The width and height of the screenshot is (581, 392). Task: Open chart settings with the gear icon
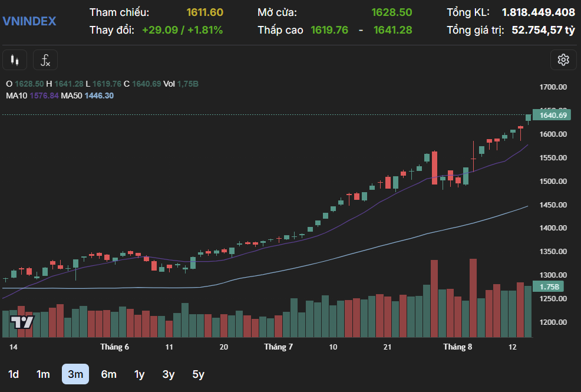click(x=563, y=60)
